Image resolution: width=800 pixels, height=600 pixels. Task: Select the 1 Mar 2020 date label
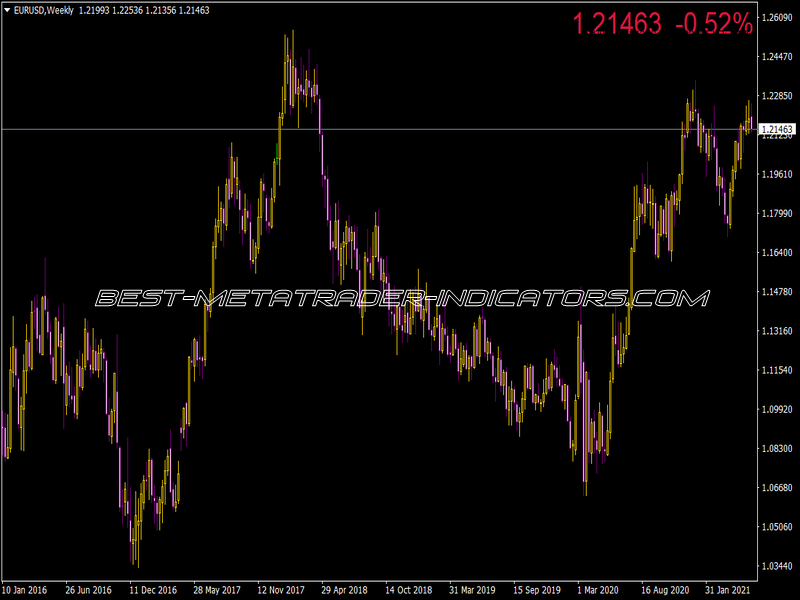pyautogui.click(x=597, y=590)
